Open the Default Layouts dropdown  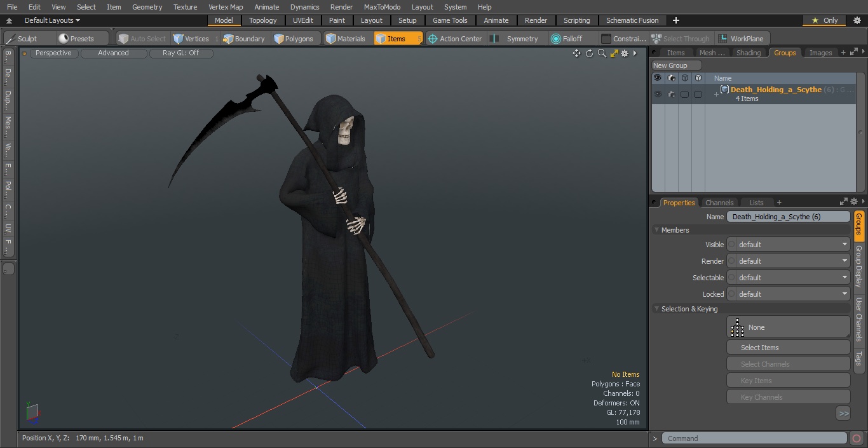pos(52,20)
